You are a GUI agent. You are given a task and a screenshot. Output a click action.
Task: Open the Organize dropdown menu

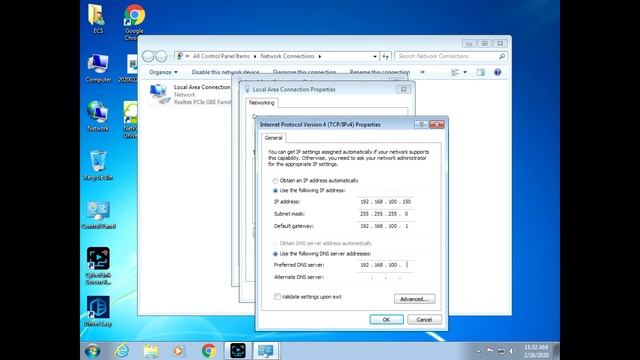pos(163,72)
